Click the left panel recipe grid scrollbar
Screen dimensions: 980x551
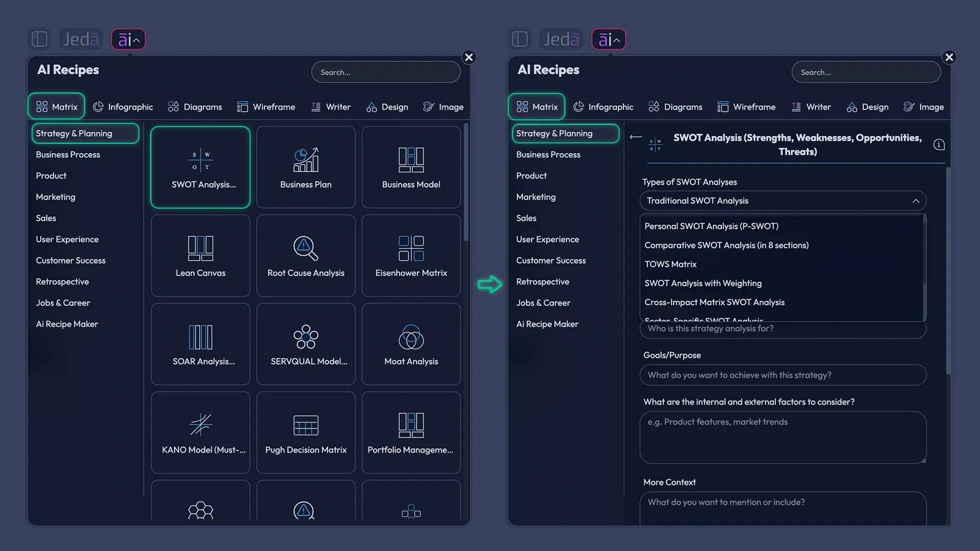coord(465,183)
